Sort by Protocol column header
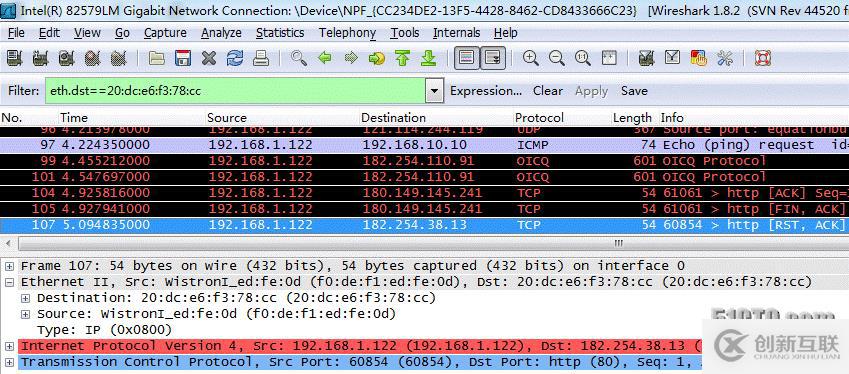The image size is (849, 374). (561, 117)
